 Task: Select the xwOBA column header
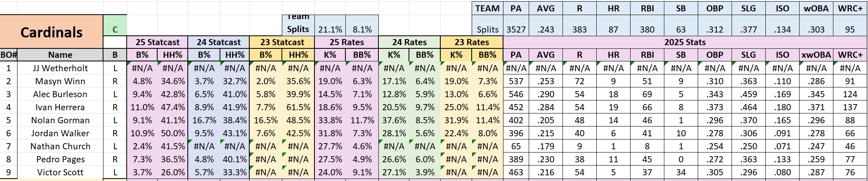coord(816,55)
